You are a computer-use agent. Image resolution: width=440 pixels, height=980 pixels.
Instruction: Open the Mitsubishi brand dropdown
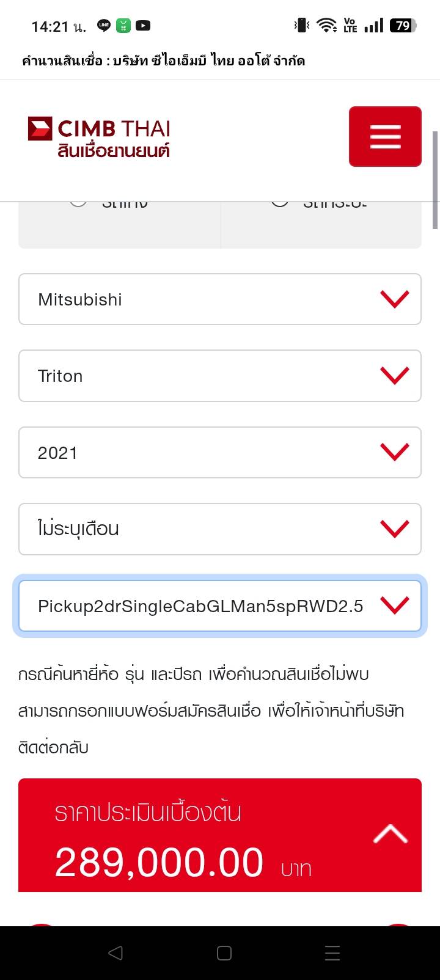click(x=220, y=299)
